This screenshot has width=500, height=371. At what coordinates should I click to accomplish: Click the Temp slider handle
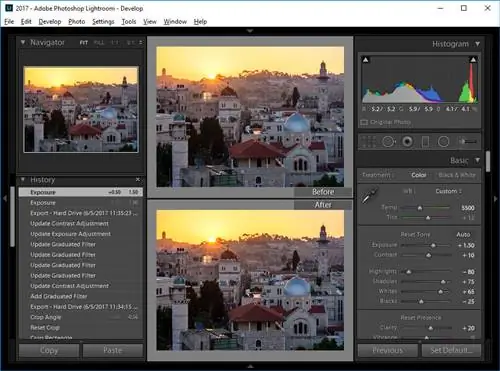tap(420, 208)
